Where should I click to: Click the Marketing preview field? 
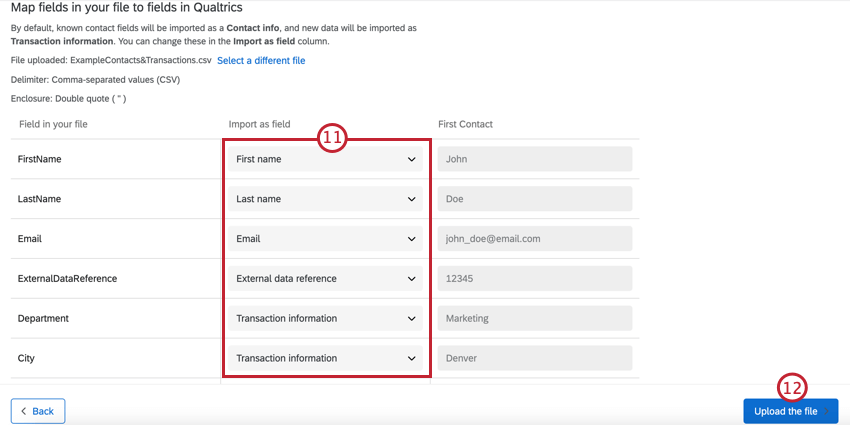[535, 319]
